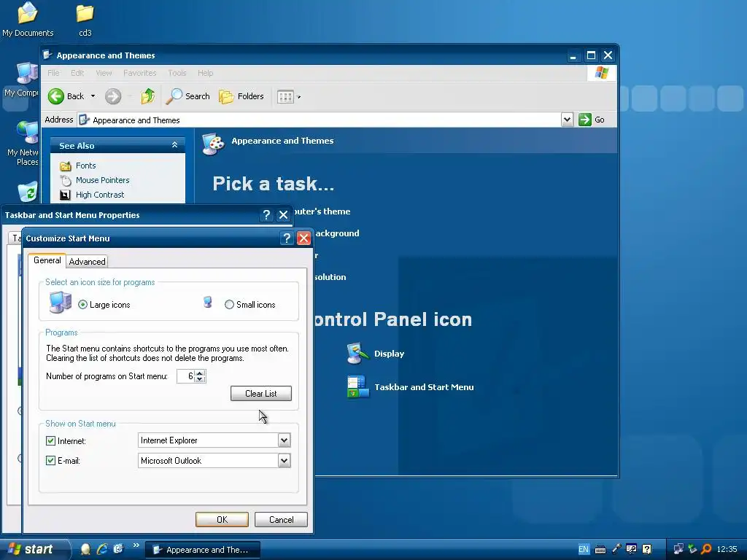Open Fonts link in See Also
747x560 pixels.
[86, 166]
